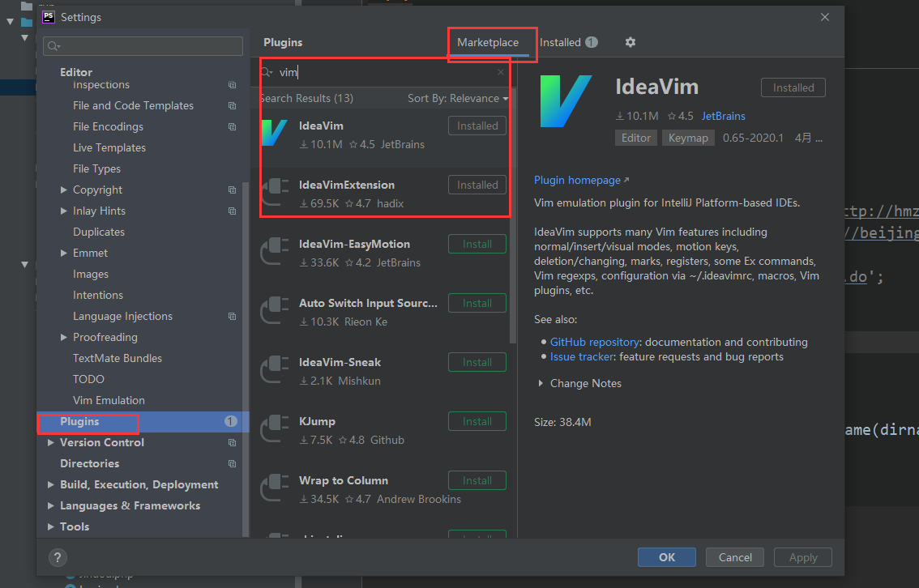Expand the Emmet settings node
Image resolution: width=919 pixels, height=588 pixels.
(64, 253)
